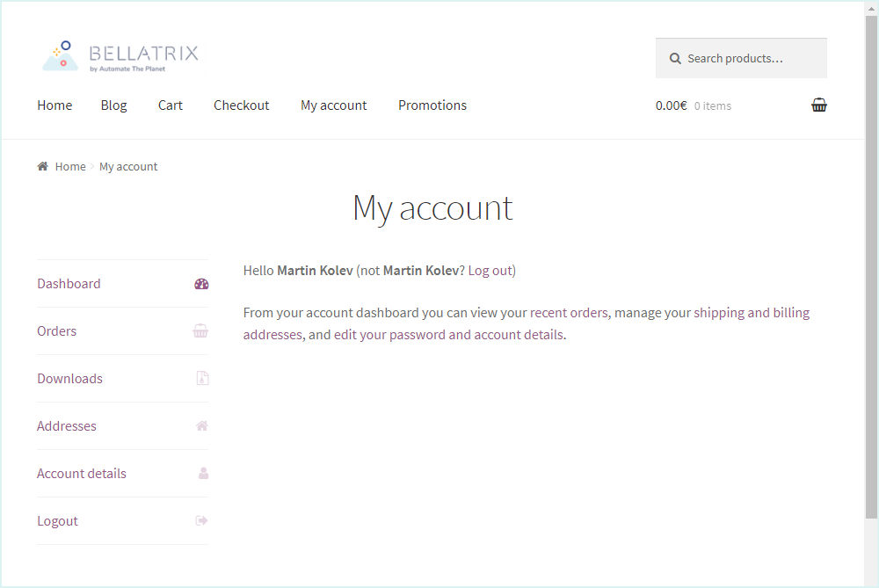This screenshot has height=588, width=879.
Task: Follow the edit password and account details link
Action: pos(449,335)
